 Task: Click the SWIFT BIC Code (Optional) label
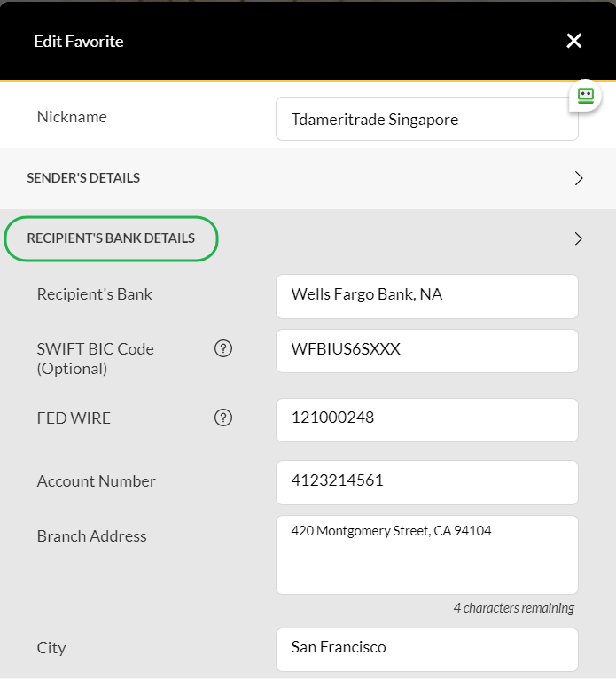[95, 359]
